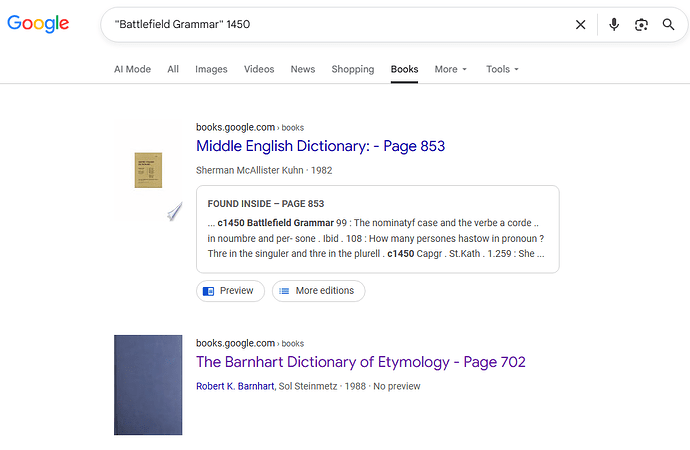Select the Books tab

404,69
